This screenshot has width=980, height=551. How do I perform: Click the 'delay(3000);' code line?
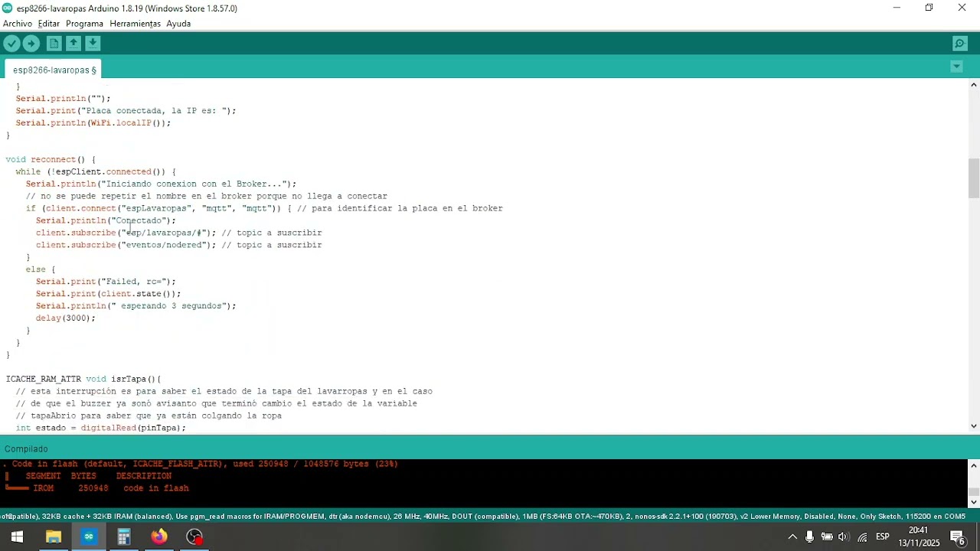[66, 318]
